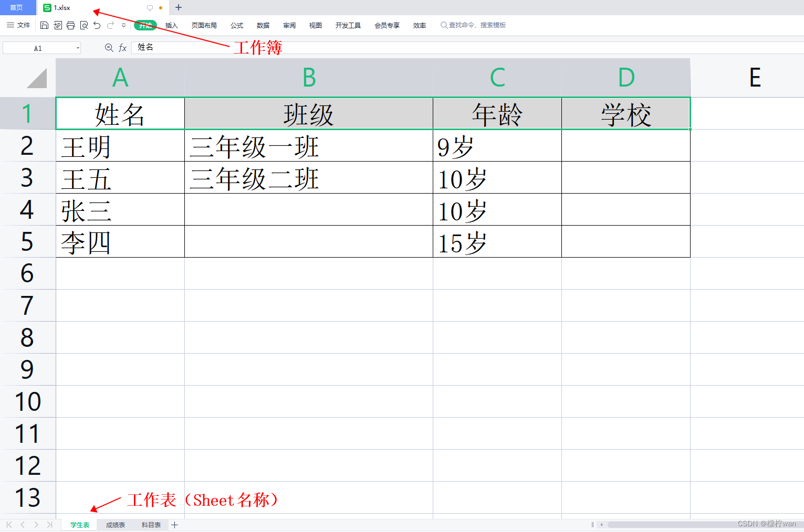Select column B header
The height and width of the screenshot is (532, 804).
[x=309, y=78]
